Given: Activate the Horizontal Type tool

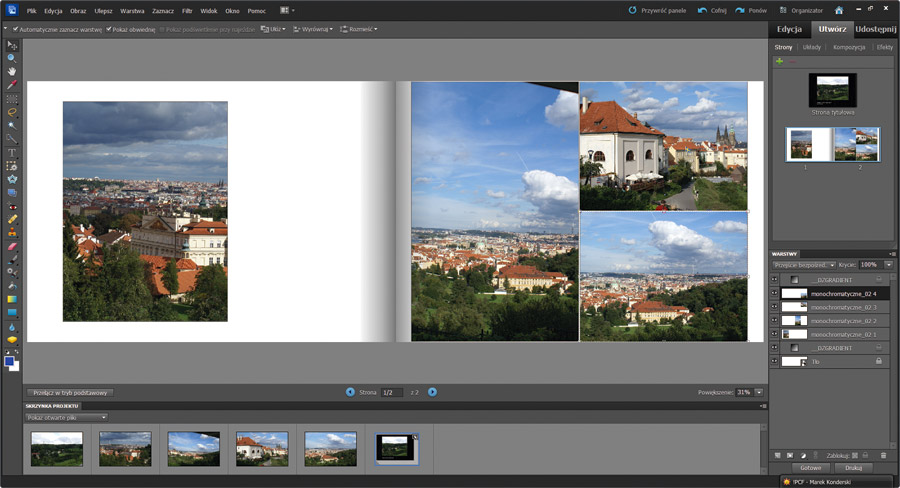Looking at the screenshot, I should [12, 152].
